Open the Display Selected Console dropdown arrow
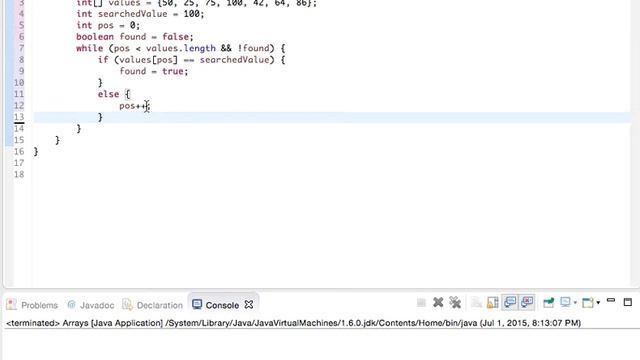This screenshot has height=360, width=640. coord(575,303)
